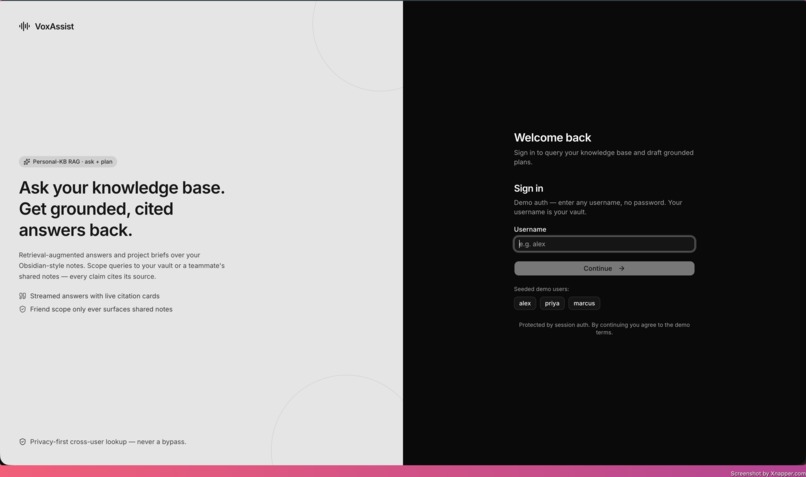The image size is (806, 477).
Task: Click 'Sign in to query your knowledge base' subtitle
Action: tap(603, 157)
